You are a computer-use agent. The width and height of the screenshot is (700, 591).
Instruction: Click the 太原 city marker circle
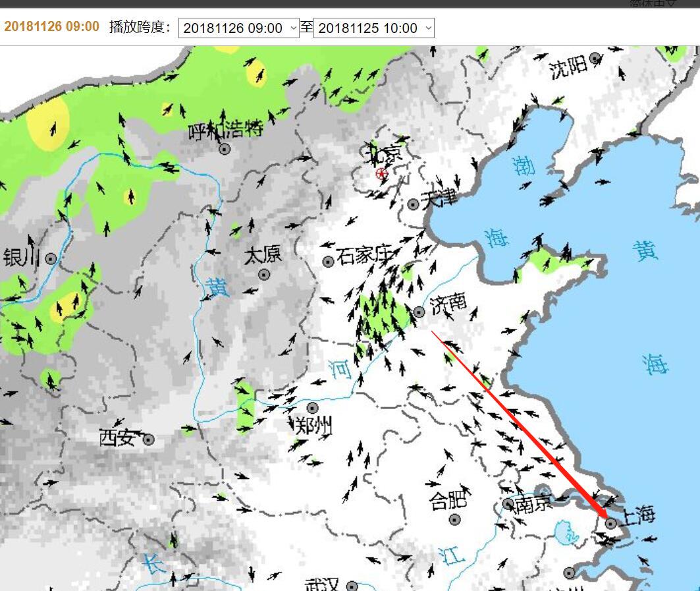pos(264,274)
